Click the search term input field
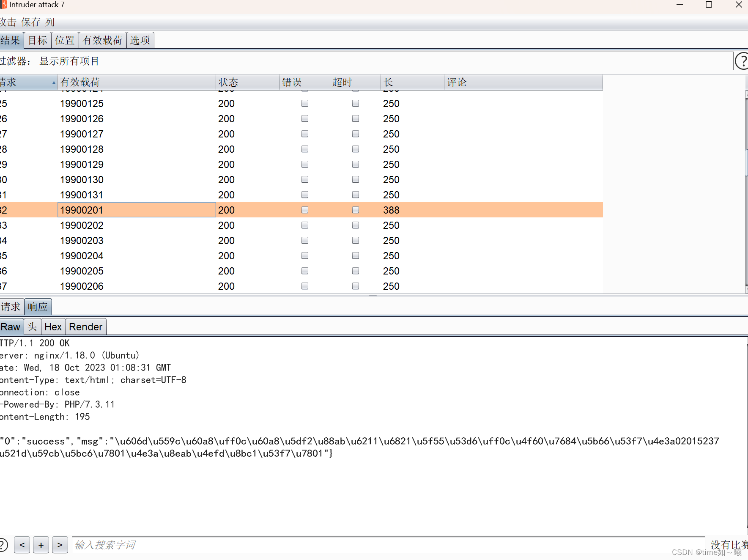Viewport: 748px width, 560px height. [x=388, y=545]
